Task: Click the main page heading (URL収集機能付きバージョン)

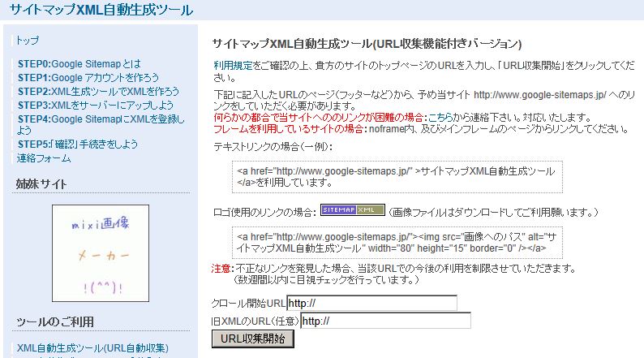Action: click(367, 44)
